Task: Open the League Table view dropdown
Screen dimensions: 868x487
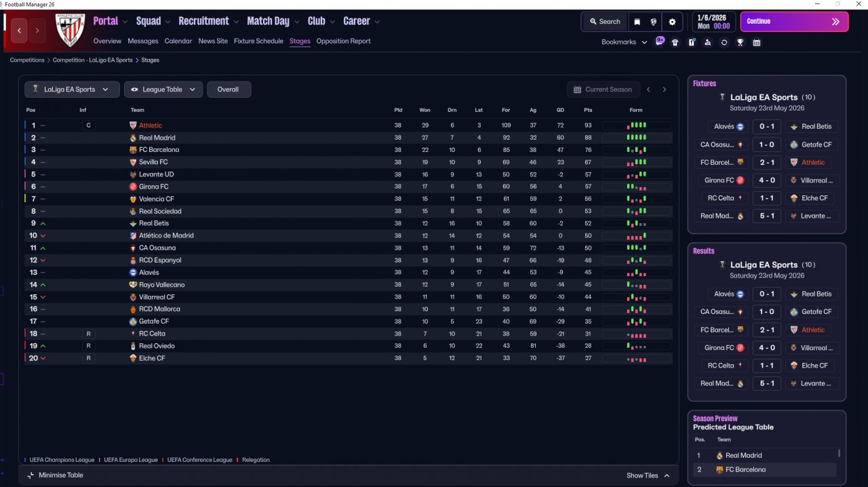Action: 163,90
